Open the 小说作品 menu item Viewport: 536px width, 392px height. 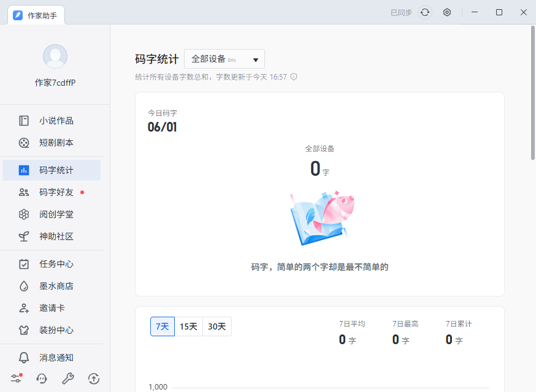tap(52, 121)
